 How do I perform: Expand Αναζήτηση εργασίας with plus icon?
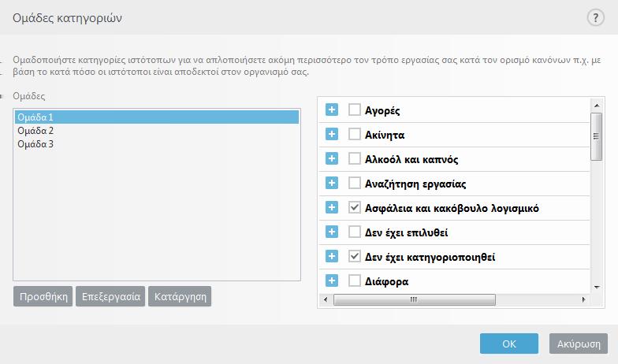click(x=331, y=183)
